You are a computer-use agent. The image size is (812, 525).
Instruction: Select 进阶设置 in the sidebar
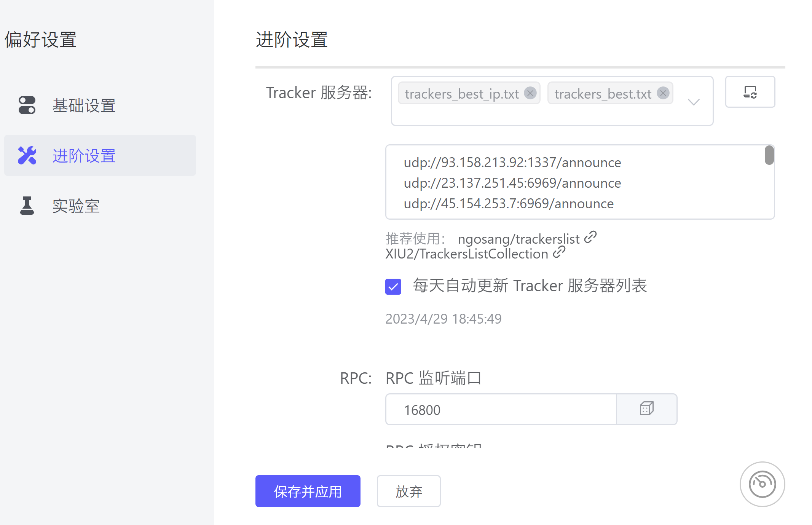tap(84, 155)
